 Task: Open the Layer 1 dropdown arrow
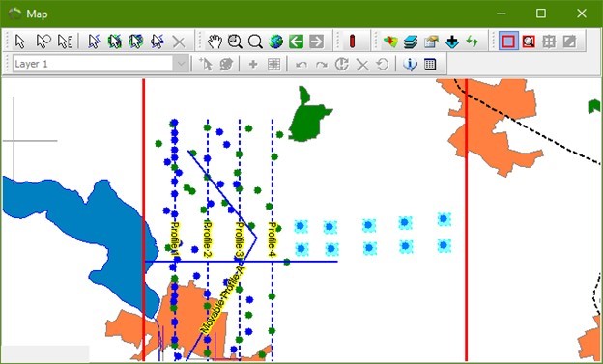click(181, 64)
